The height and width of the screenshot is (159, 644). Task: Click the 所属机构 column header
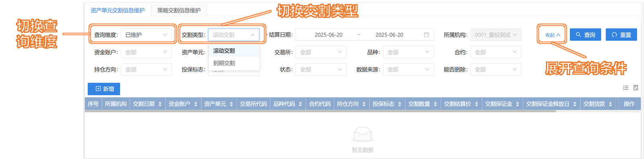click(x=116, y=104)
